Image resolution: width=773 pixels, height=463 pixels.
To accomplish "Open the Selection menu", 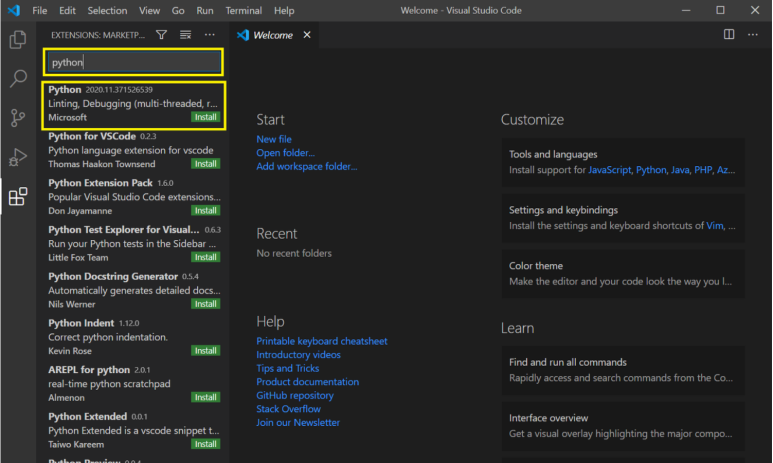I will (107, 10).
